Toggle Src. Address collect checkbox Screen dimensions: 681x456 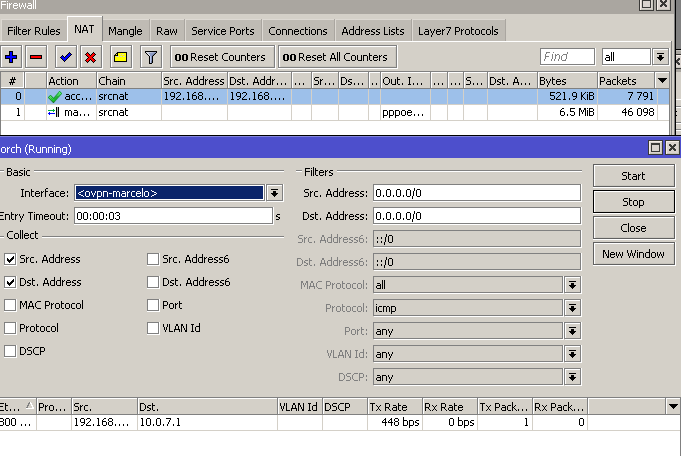(x=10, y=259)
